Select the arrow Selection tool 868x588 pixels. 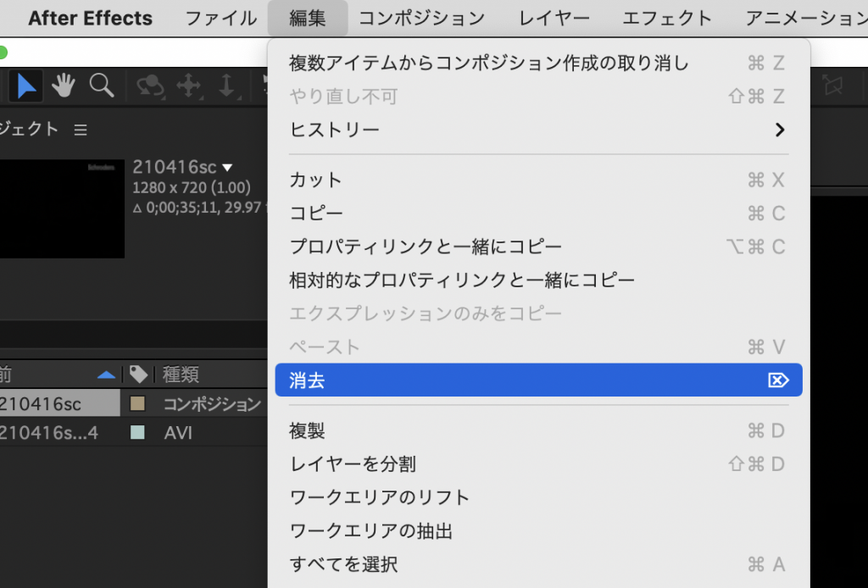tap(27, 86)
